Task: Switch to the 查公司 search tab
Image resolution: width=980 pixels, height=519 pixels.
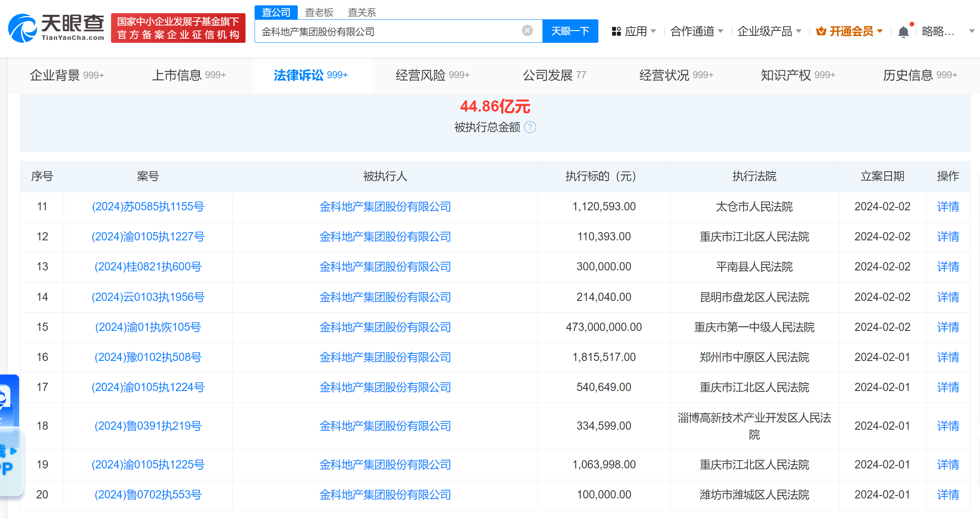Action: (x=276, y=12)
